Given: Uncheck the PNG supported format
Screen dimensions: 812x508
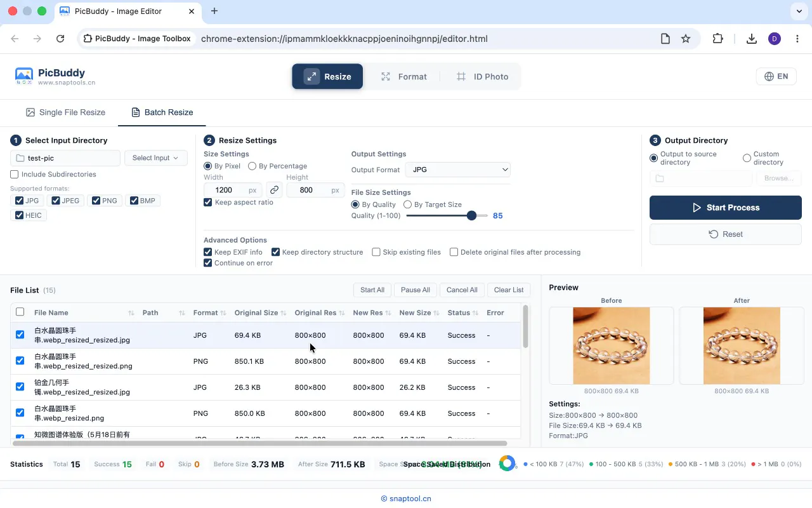Looking at the screenshot, I should coord(96,201).
